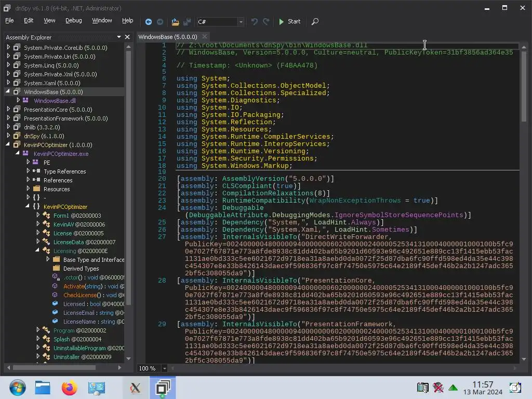Select the LicenseEmail string field
Screen dimensions: 532x399
click(94, 312)
